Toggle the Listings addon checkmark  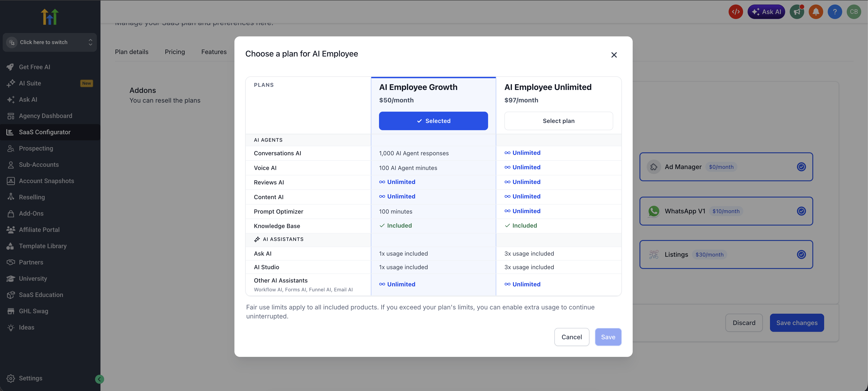coord(801,254)
